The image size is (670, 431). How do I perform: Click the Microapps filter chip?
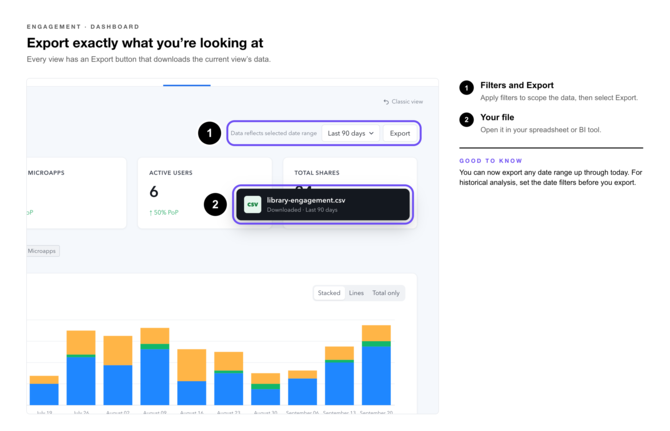pyautogui.click(x=42, y=251)
